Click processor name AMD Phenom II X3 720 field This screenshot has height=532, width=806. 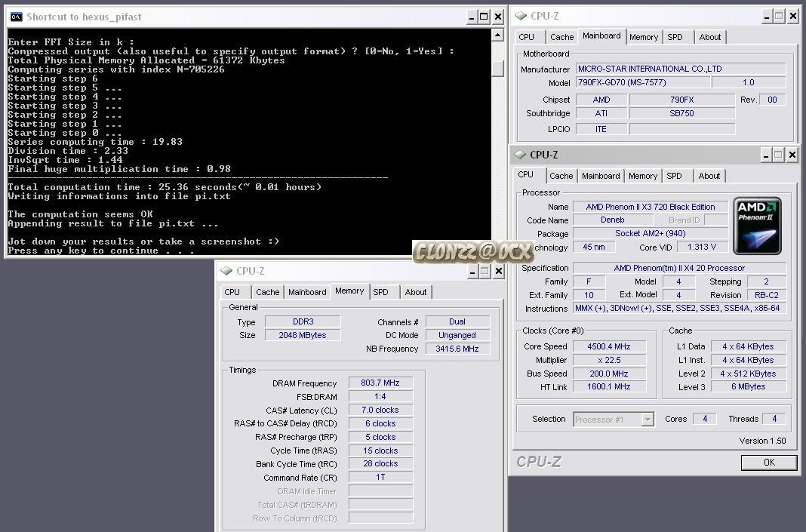[651, 207]
